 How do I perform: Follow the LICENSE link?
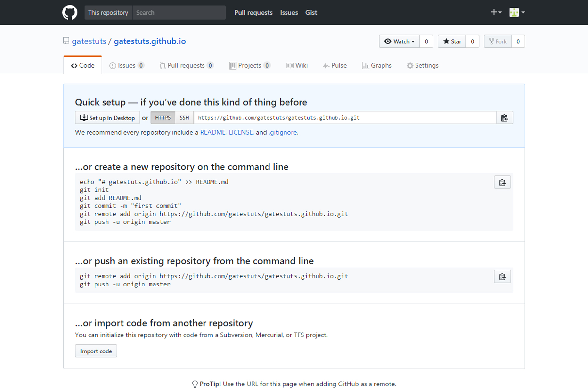(x=241, y=132)
